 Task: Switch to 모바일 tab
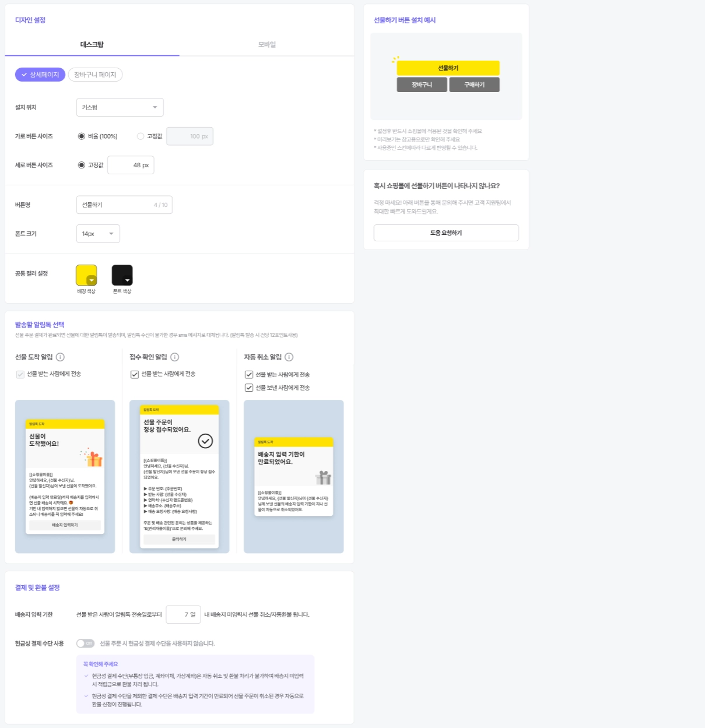click(267, 45)
